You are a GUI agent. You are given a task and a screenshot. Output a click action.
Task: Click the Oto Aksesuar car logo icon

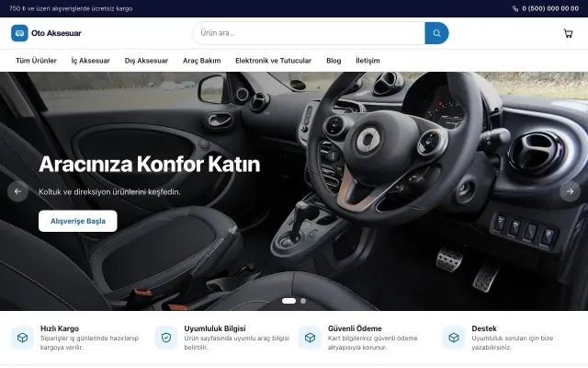19,33
